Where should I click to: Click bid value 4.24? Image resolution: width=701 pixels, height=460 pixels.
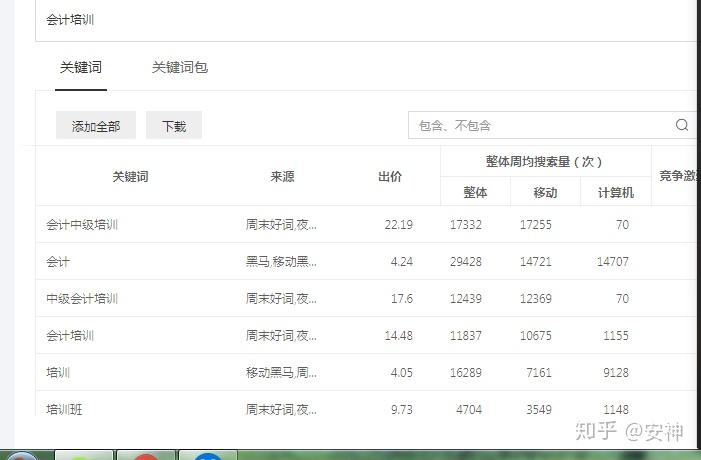(x=402, y=262)
